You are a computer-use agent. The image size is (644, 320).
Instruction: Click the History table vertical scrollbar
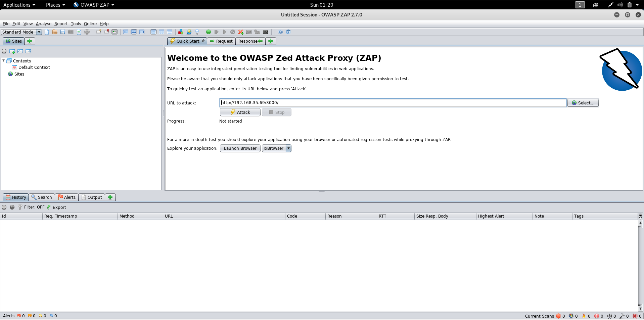640,265
